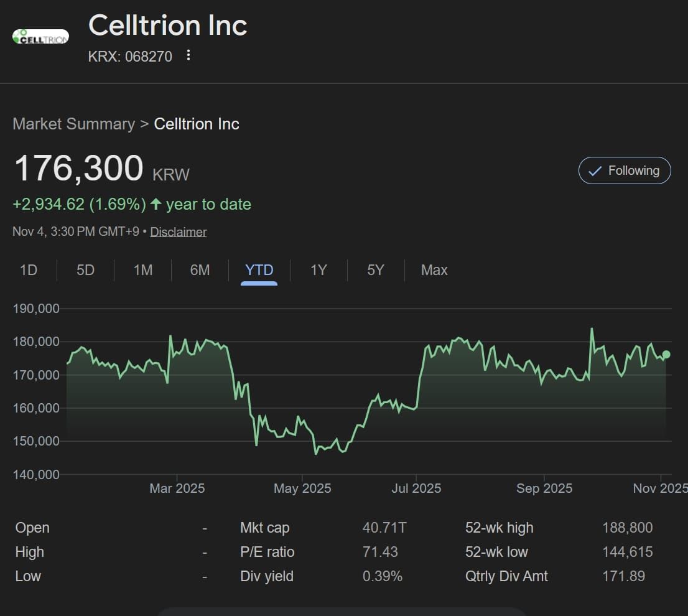Click the YTD underline indicator on the chart range
Image resolution: width=688 pixels, height=616 pixels.
pos(259,283)
